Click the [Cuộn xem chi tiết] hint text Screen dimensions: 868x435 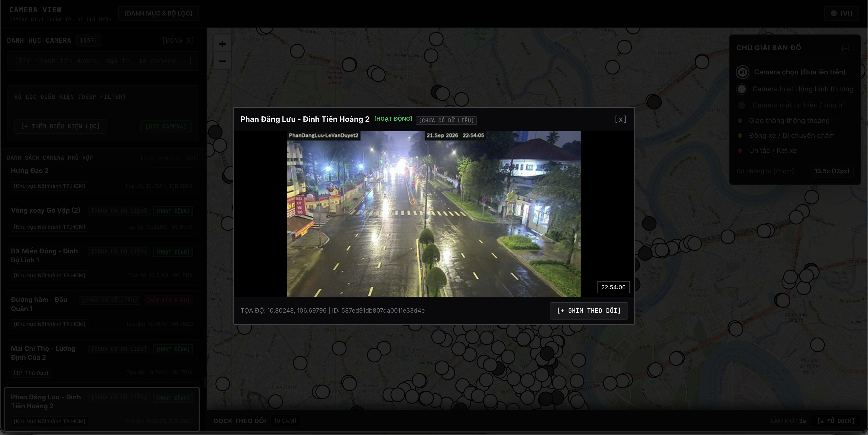169,158
